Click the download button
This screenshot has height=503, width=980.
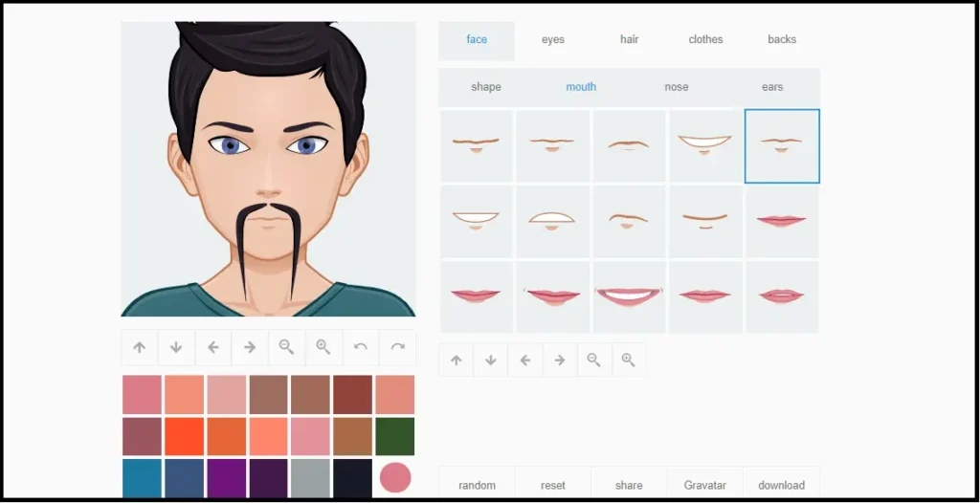click(x=781, y=485)
